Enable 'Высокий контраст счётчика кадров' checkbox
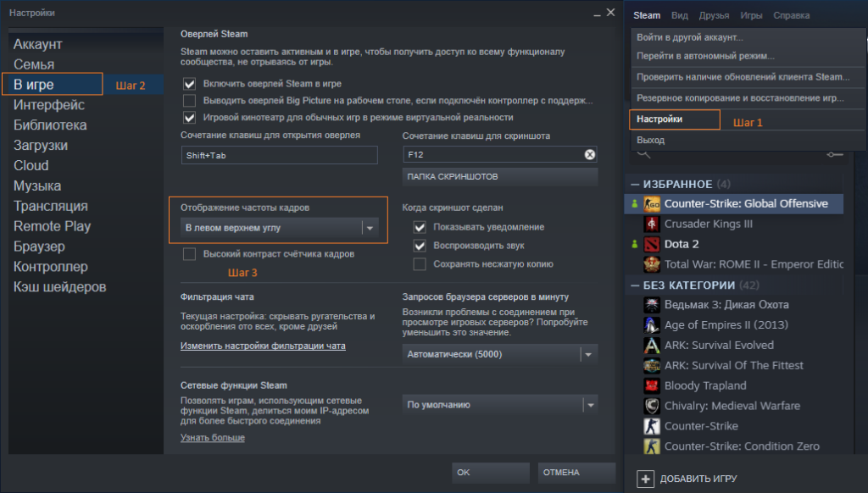The width and height of the screenshot is (868, 493). tap(190, 254)
